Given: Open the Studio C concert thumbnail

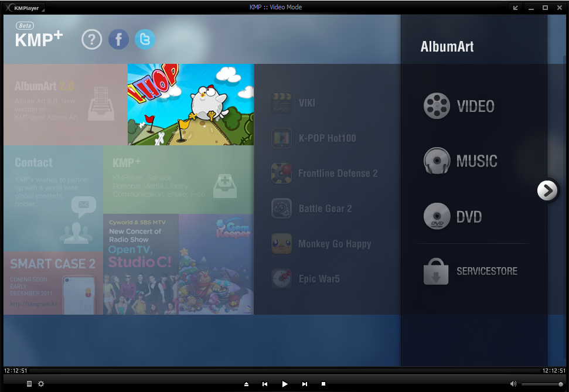Looking at the screenshot, I should 141,264.
